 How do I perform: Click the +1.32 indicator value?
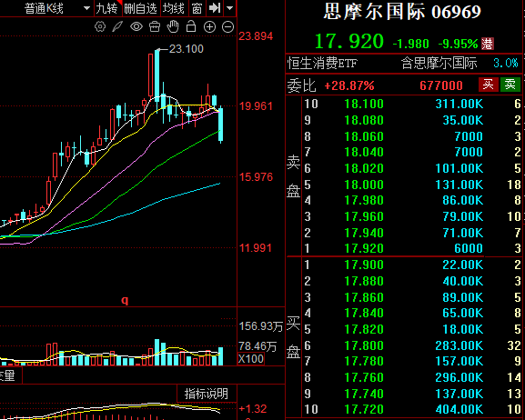[253, 408]
